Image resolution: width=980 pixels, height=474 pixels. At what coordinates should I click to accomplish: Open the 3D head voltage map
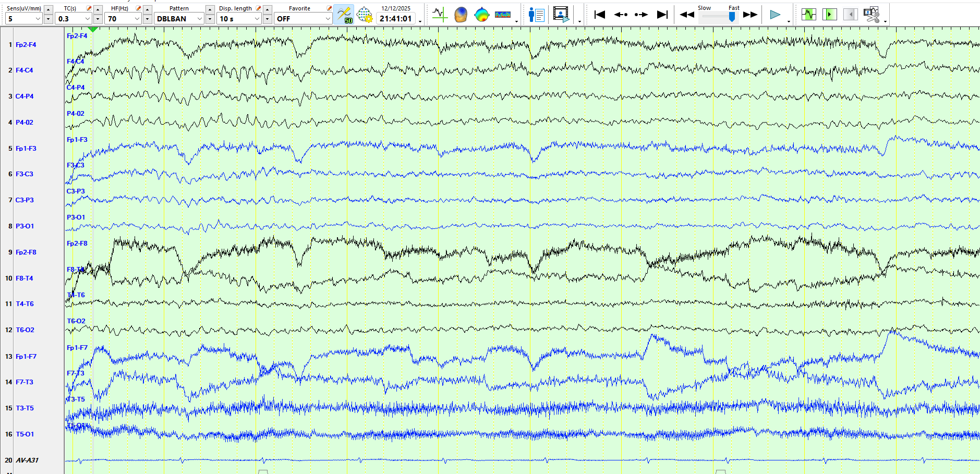pyautogui.click(x=461, y=15)
